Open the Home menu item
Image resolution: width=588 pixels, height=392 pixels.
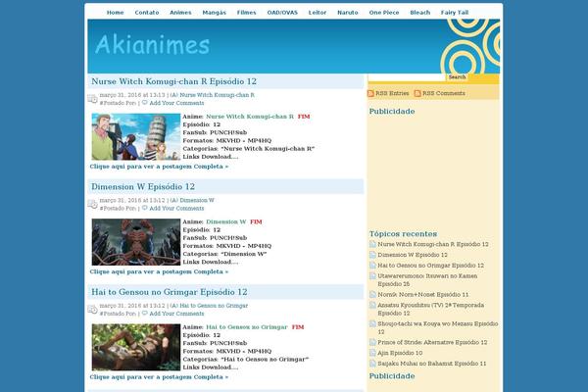point(115,13)
